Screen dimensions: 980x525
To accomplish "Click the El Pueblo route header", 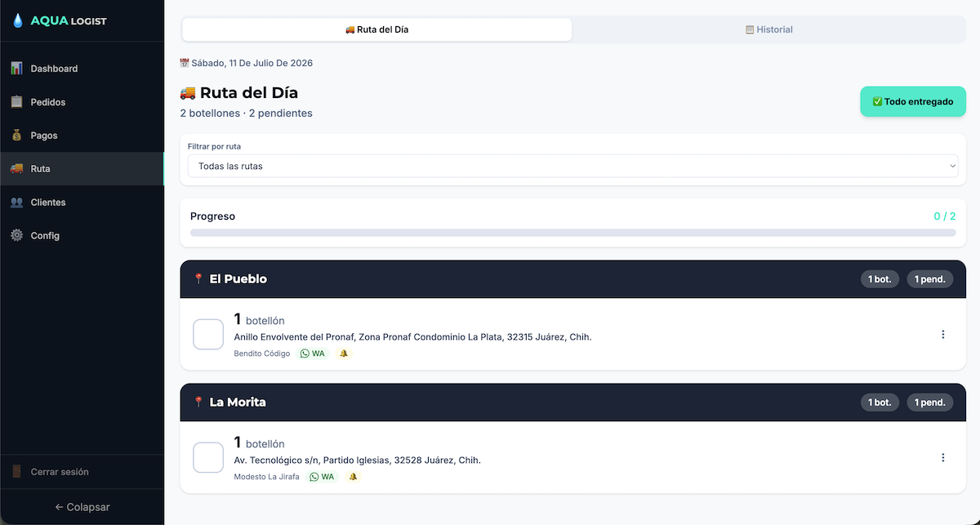I will (x=572, y=279).
